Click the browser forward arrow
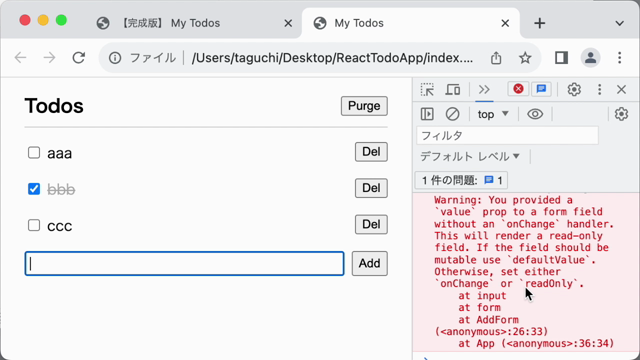Screen dimensions: 640x360 [x=49, y=58]
